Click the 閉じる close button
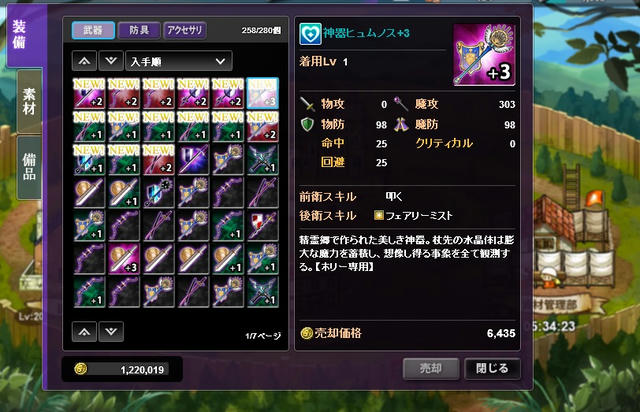640x412 pixels. [492, 369]
